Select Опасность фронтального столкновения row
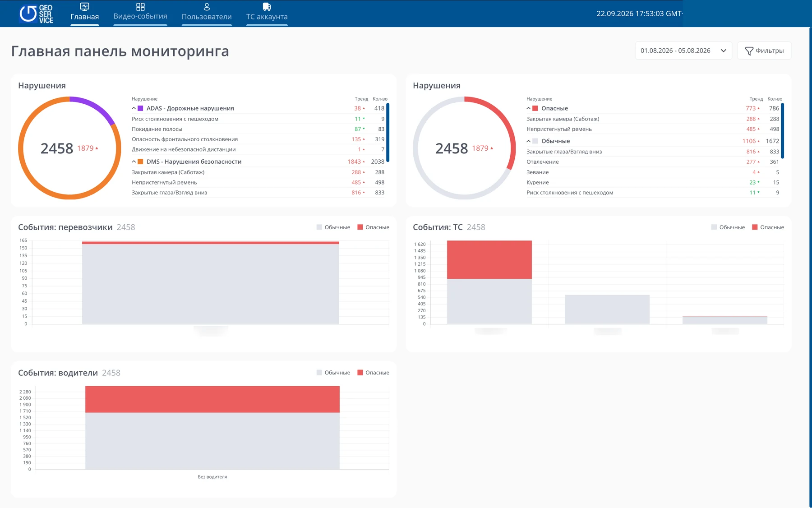This screenshot has width=812, height=508. 258,139
